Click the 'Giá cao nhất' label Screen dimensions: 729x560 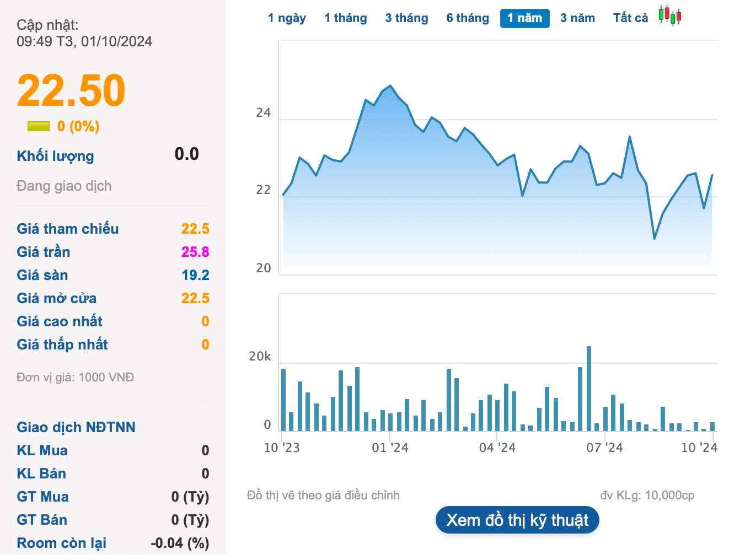point(60,321)
